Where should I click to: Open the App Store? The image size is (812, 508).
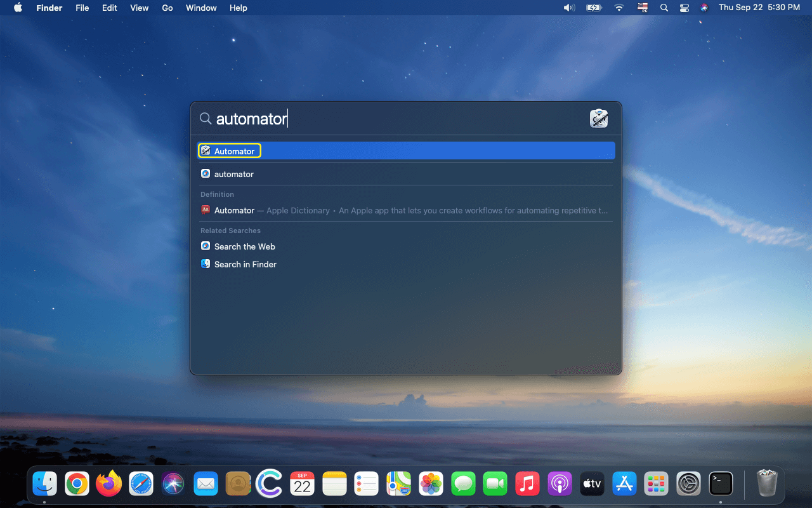(x=624, y=483)
